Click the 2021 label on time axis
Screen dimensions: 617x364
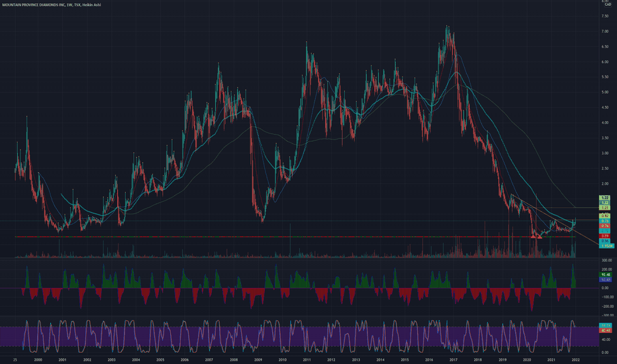(551, 359)
